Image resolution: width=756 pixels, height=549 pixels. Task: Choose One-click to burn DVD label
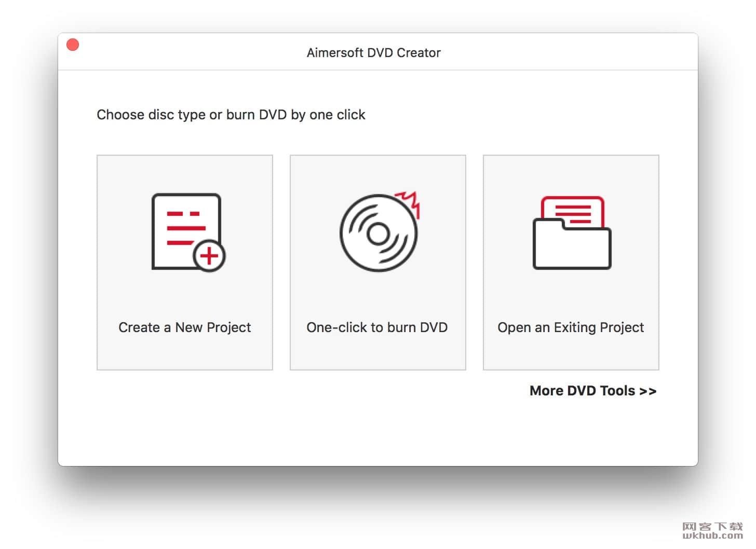pyautogui.click(x=377, y=327)
